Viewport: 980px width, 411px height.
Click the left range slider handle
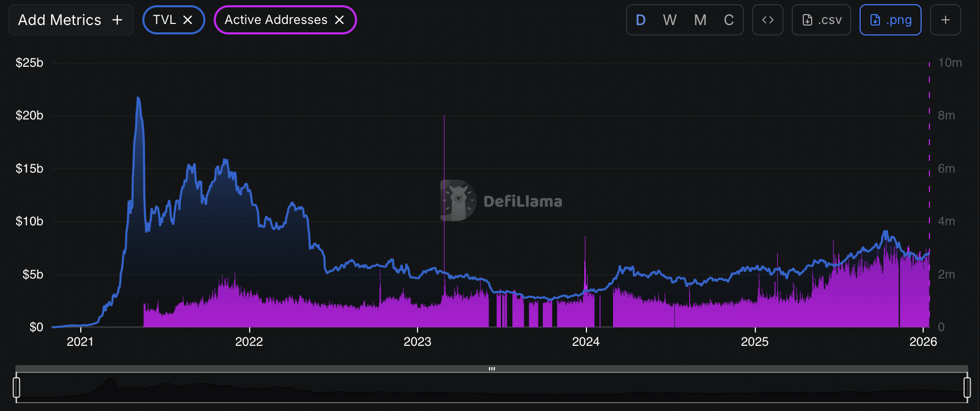pos(17,388)
